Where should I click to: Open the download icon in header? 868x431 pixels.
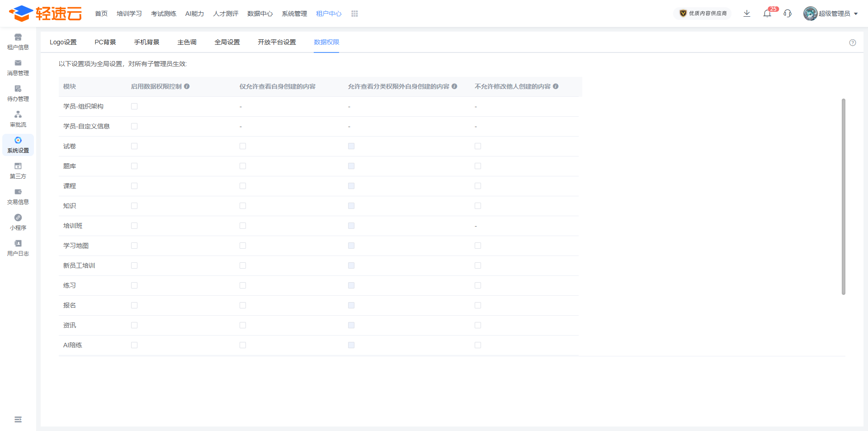pyautogui.click(x=747, y=14)
